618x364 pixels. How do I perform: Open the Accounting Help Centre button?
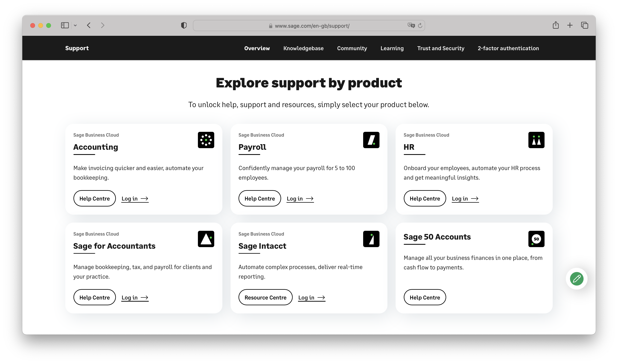[94, 199]
